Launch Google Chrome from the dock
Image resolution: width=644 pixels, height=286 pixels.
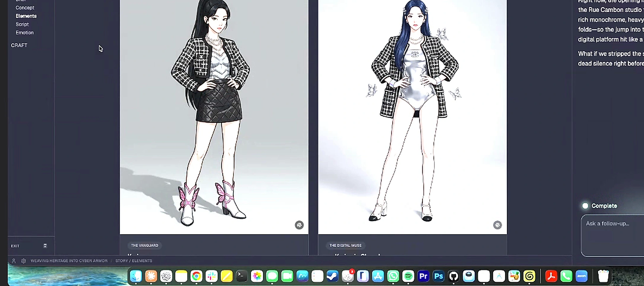pos(196,276)
